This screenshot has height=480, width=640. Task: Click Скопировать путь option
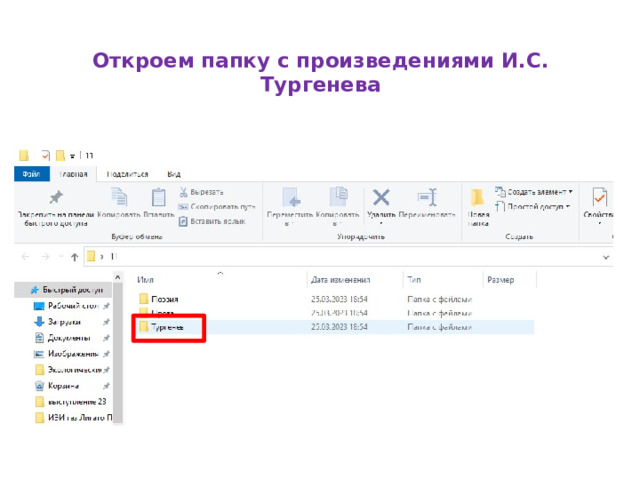coord(217,207)
